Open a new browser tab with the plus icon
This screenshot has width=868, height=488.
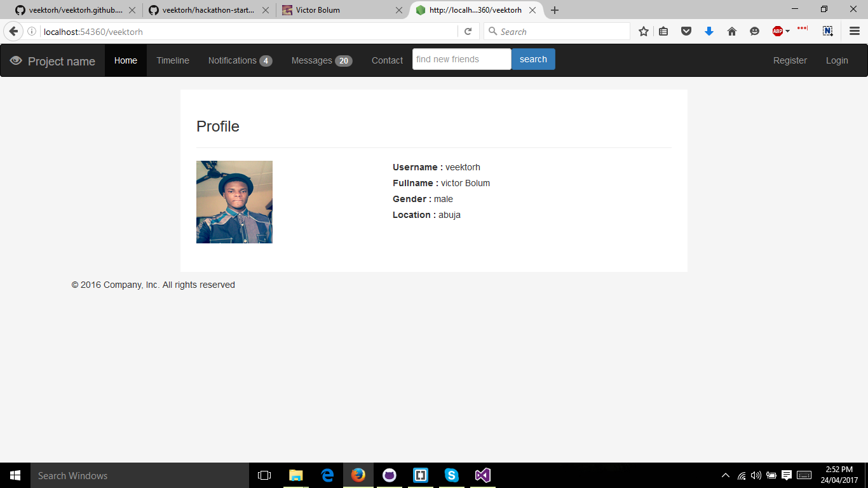(555, 10)
